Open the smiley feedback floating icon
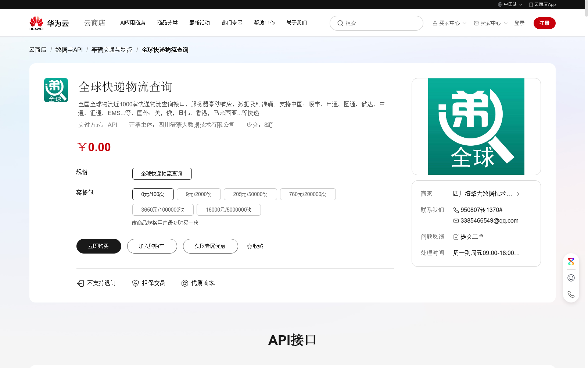Screen dimensions: 588x368 point(571,278)
